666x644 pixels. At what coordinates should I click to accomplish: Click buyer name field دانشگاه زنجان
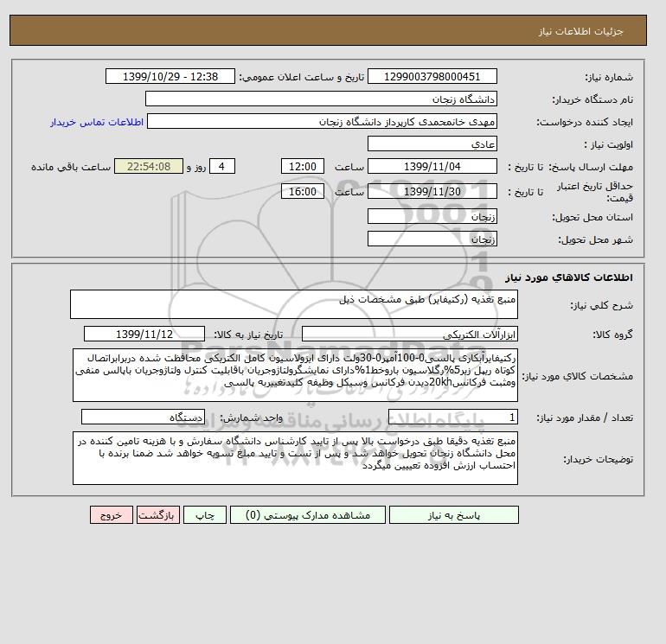321,99
